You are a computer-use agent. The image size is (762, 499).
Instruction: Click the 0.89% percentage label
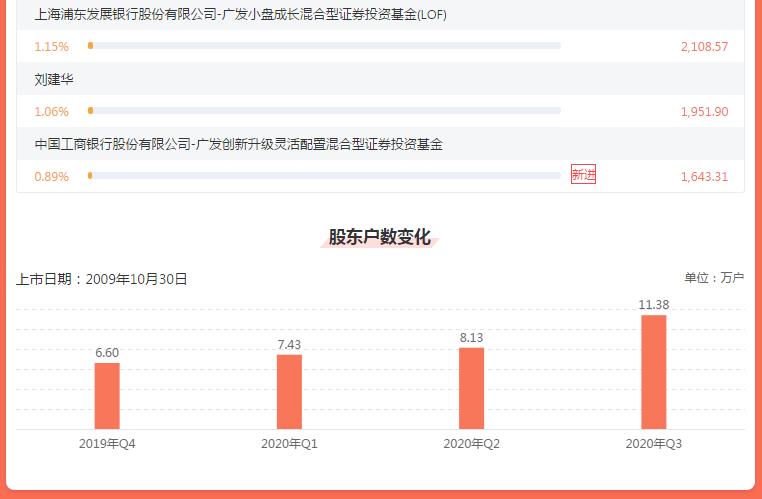pyautogui.click(x=52, y=177)
